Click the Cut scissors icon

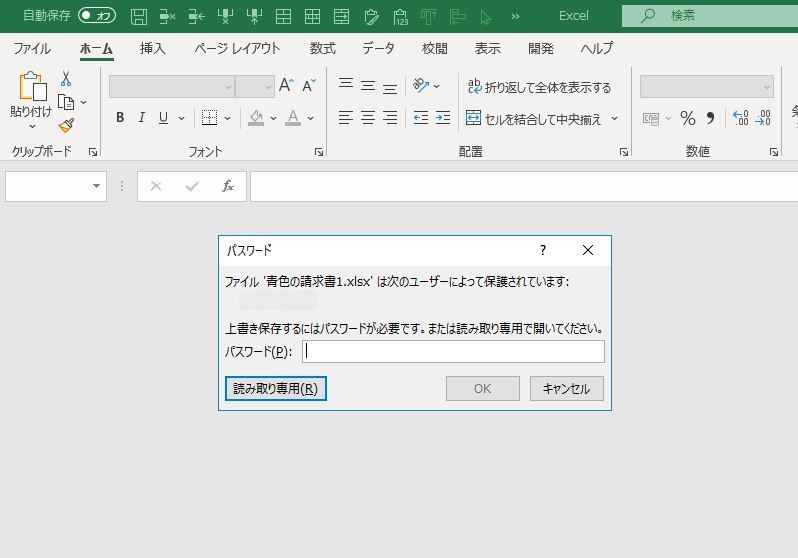tap(66, 78)
